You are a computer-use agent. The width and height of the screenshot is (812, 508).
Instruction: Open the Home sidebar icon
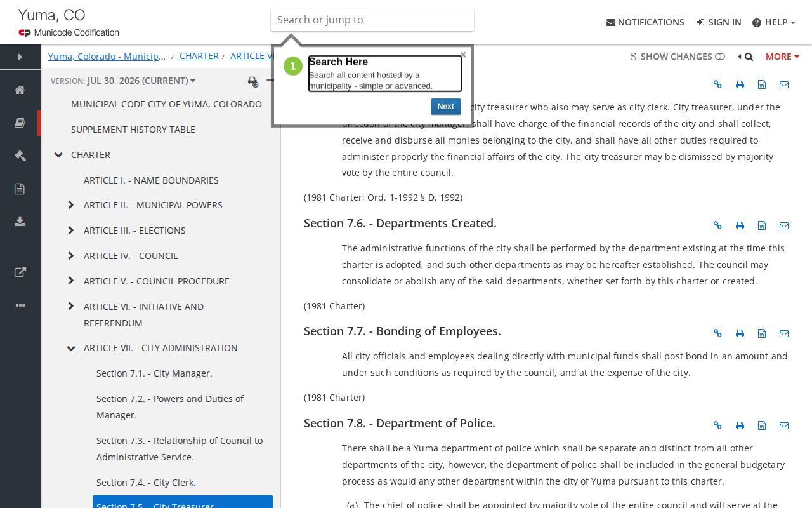tap(20, 90)
